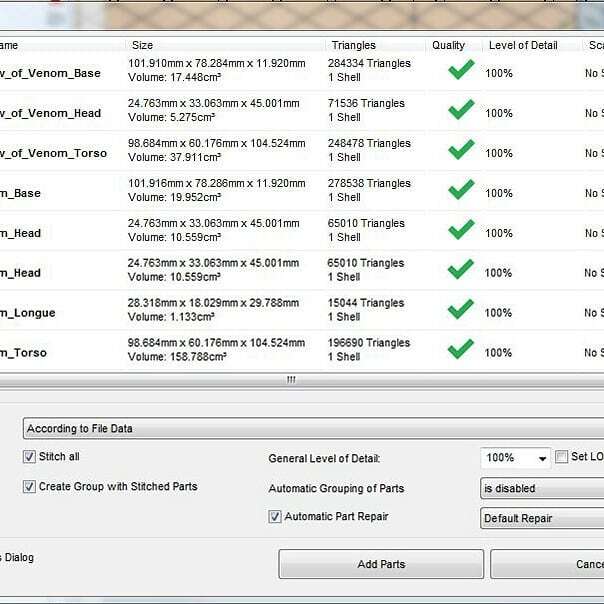Click 100% level of detail for v_of_Venom_Base
The width and height of the screenshot is (604, 604).
tap(499, 73)
